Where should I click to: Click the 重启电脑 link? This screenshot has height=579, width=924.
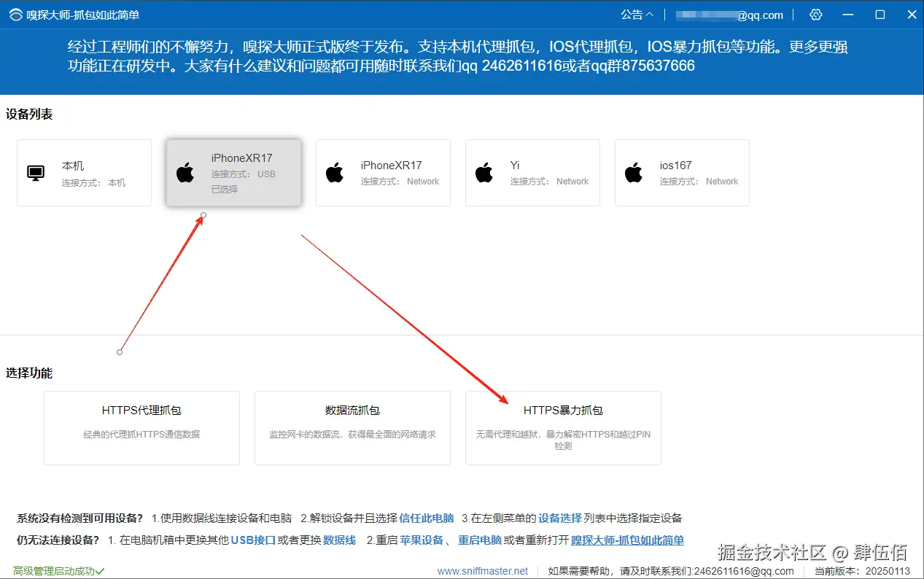coord(480,540)
